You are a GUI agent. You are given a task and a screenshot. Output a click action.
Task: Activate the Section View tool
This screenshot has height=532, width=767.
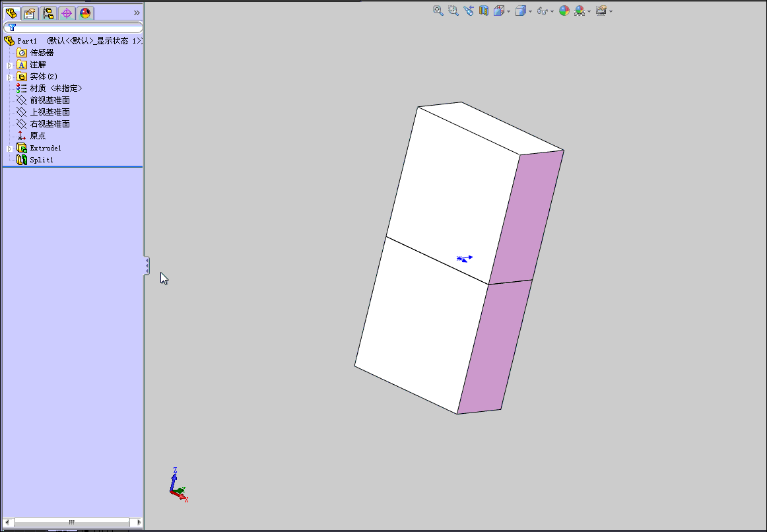pos(484,11)
